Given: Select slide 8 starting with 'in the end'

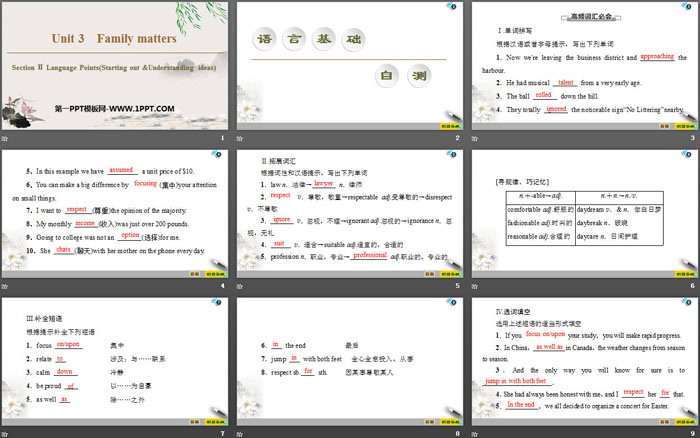Looking at the screenshot, I should coord(348,361).
